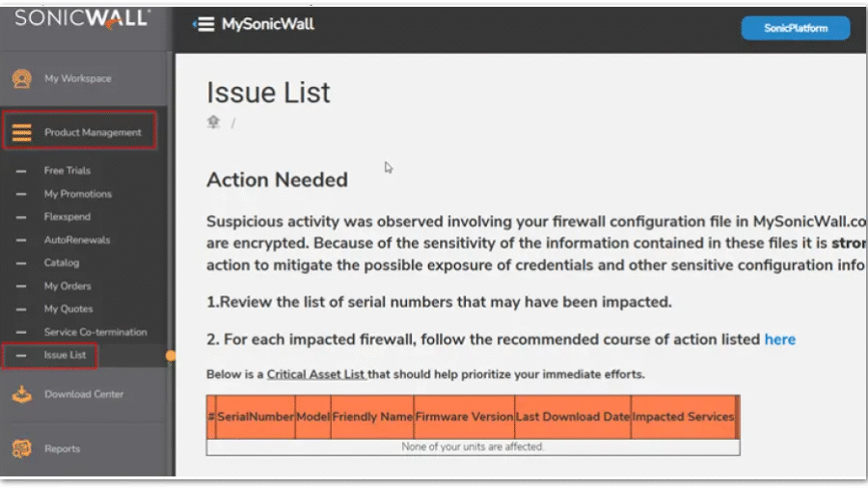Select Issue List in the sidebar
Viewport: 868px width, 488px height.
(65, 355)
